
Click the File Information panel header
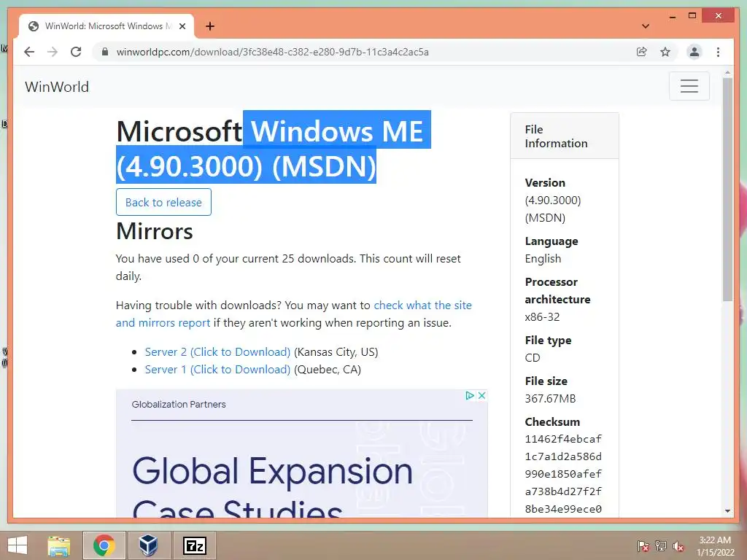[565, 136]
